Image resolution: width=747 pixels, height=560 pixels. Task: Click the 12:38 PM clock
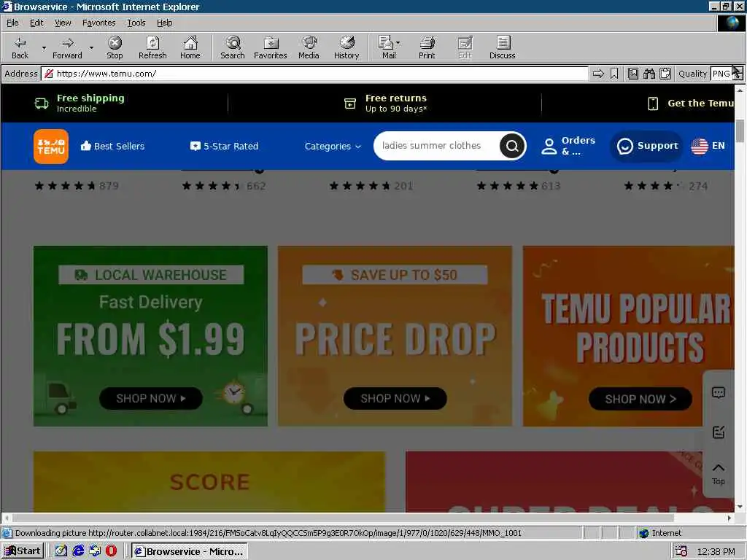point(716,551)
